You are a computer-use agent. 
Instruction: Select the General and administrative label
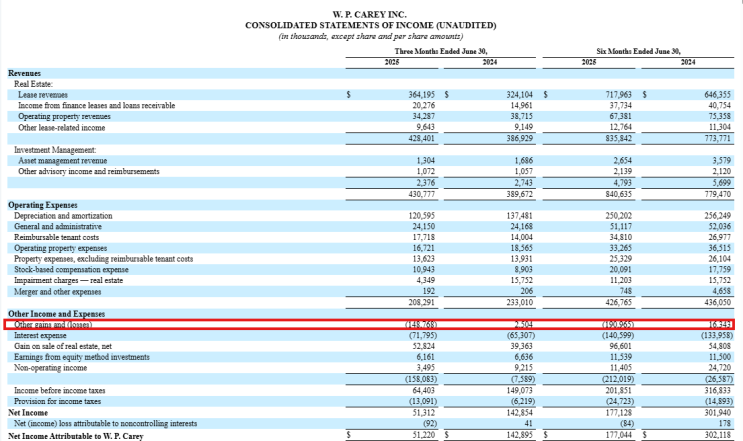tap(58, 227)
